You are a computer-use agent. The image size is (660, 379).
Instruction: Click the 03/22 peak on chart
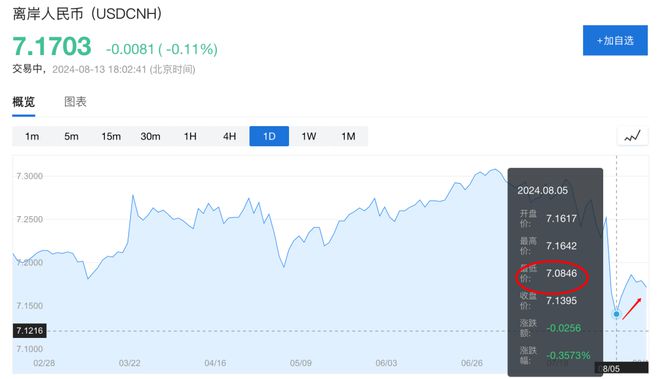pyautogui.click(x=133, y=195)
